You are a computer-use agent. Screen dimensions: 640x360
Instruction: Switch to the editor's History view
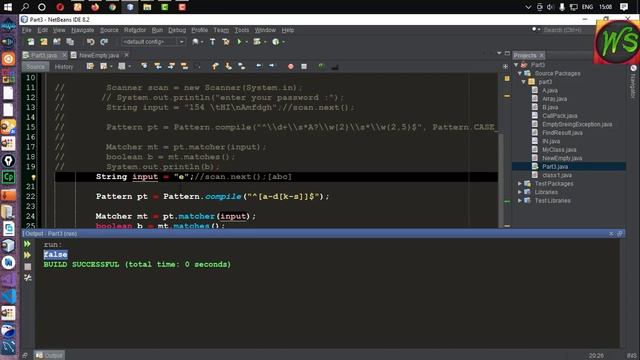pos(64,67)
